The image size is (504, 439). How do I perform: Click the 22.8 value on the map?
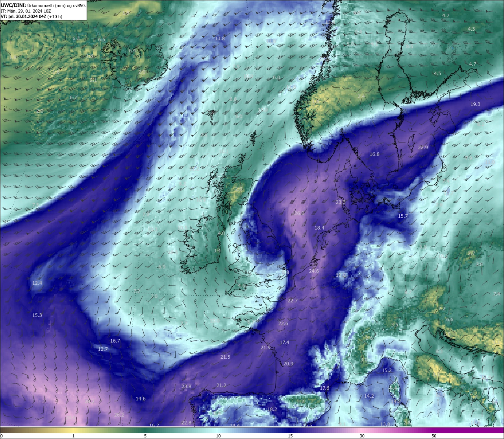pos(186,423)
